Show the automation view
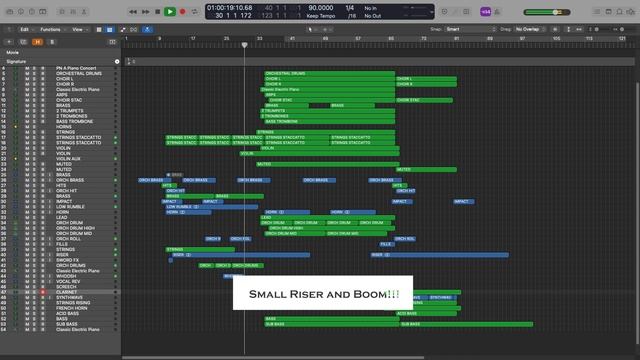Image resolution: width=640 pixels, height=360 pixels. click(x=123, y=29)
